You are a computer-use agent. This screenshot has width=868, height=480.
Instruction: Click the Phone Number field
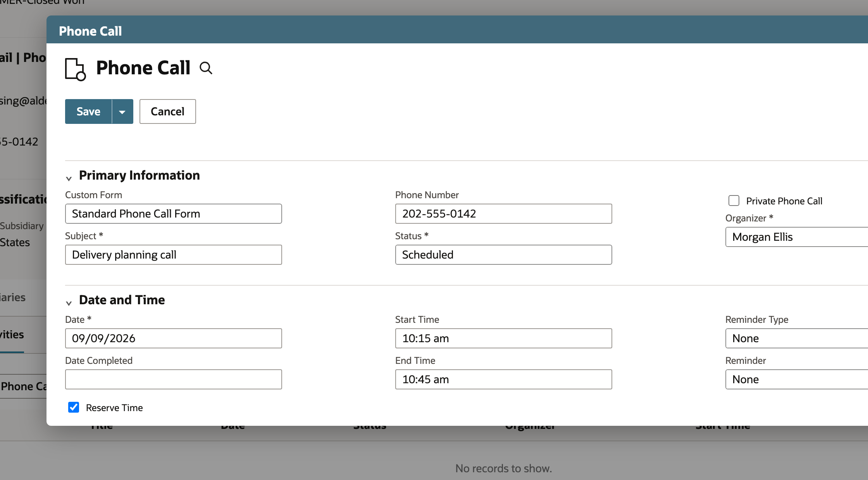pyautogui.click(x=504, y=214)
